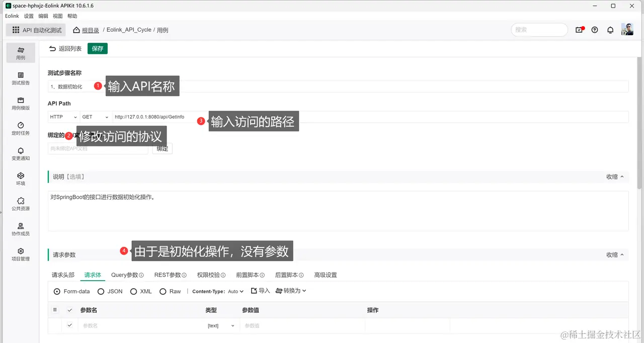Viewport: 644px width, 343px height.
Task: Click the 搜索 search box
Action: click(539, 30)
